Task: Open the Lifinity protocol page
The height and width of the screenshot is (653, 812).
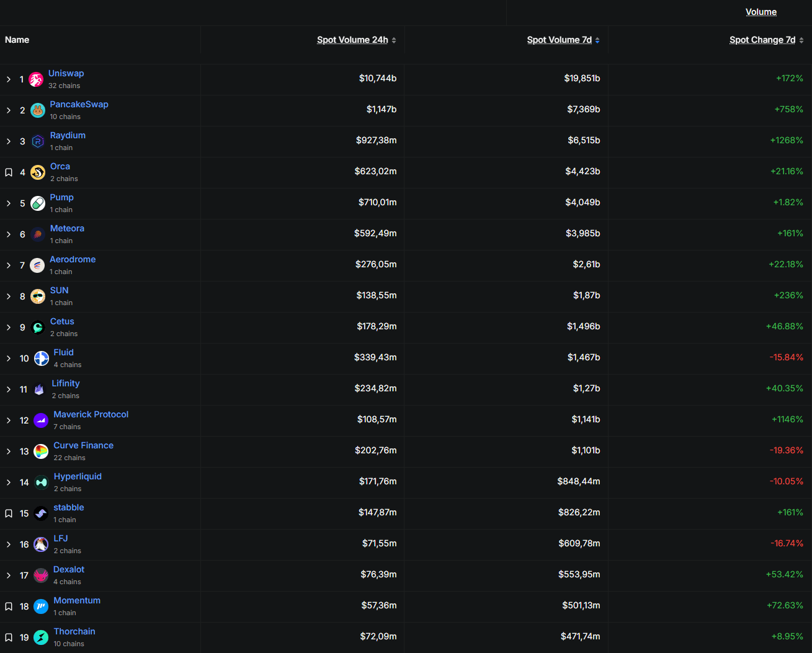Action: pos(66,383)
